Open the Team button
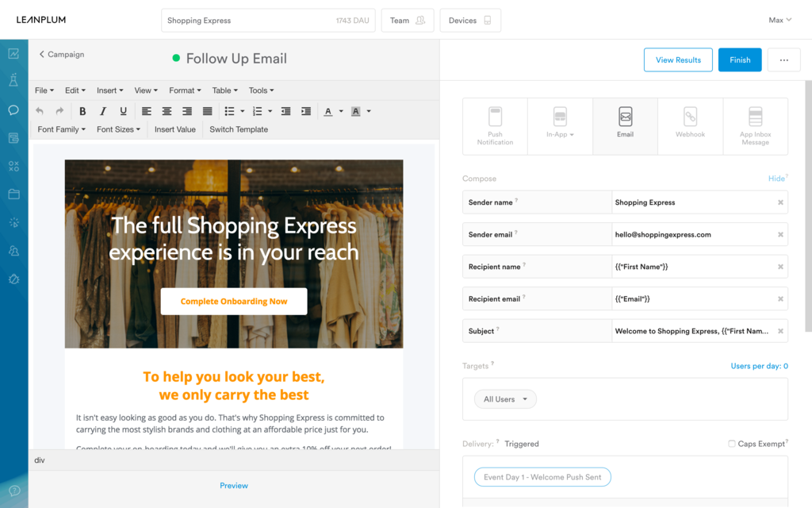812x508 pixels. pos(408,20)
